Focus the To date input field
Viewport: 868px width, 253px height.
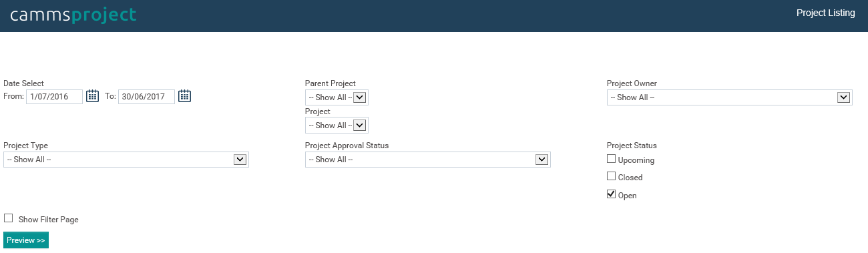(146, 97)
